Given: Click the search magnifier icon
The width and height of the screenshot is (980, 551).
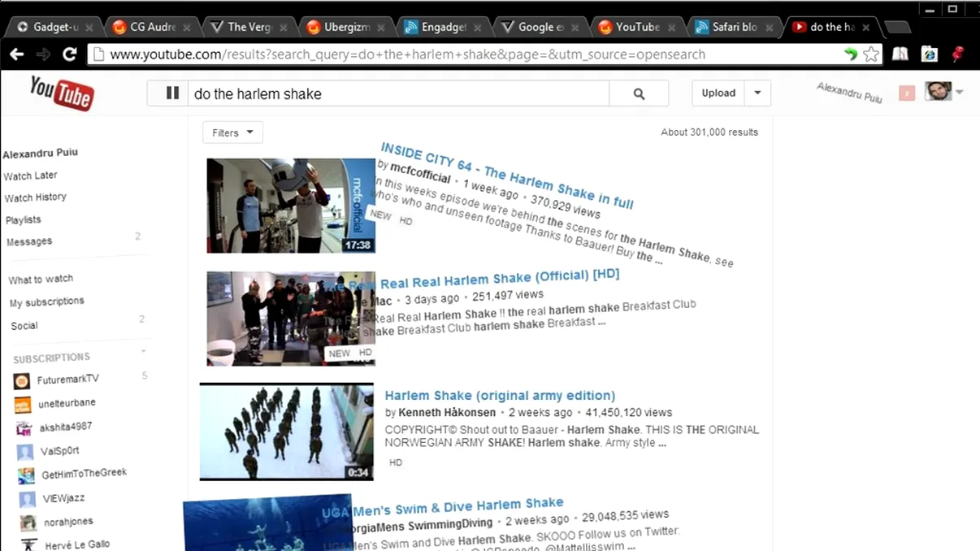Looking at the screenshot, I should 639,93.
